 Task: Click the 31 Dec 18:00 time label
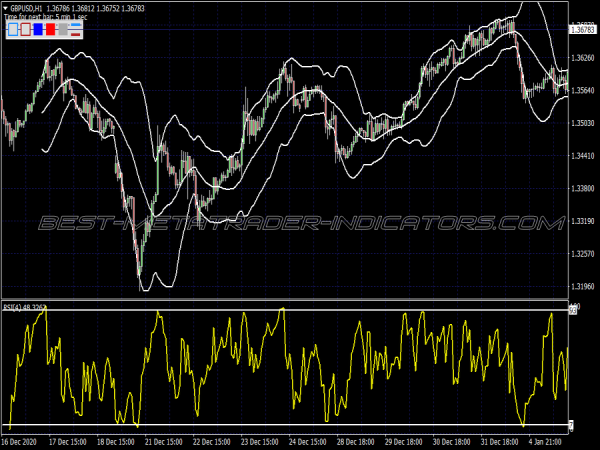tap(500, 442)
